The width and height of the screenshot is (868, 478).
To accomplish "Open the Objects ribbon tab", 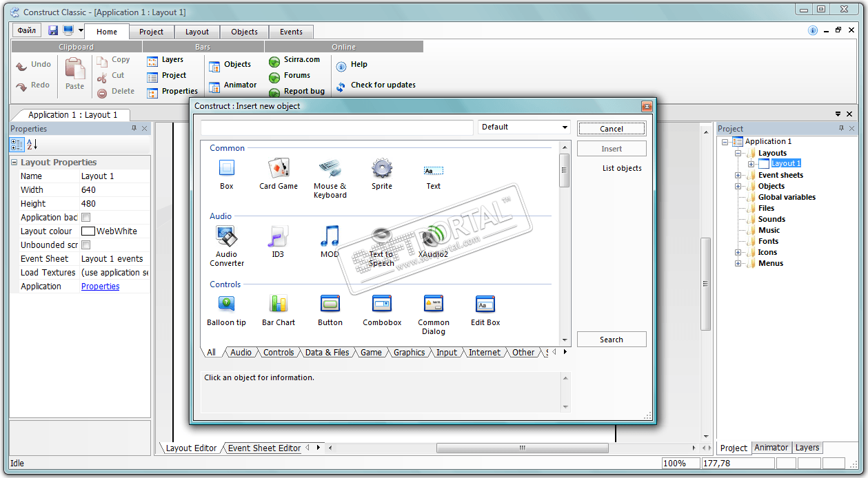I will [x=244, y=32].
